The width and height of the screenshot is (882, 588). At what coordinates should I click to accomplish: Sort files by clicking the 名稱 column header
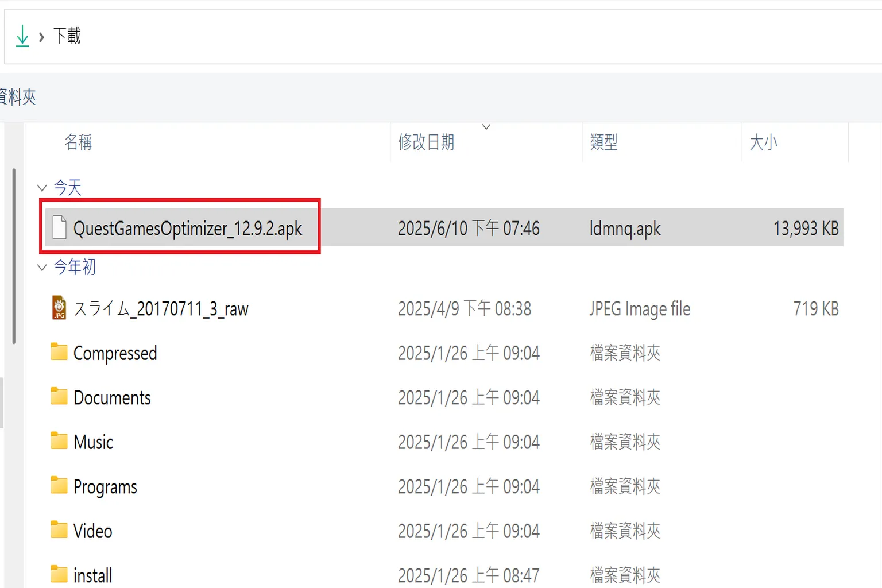pyautogui.click(x=79, y=142)
